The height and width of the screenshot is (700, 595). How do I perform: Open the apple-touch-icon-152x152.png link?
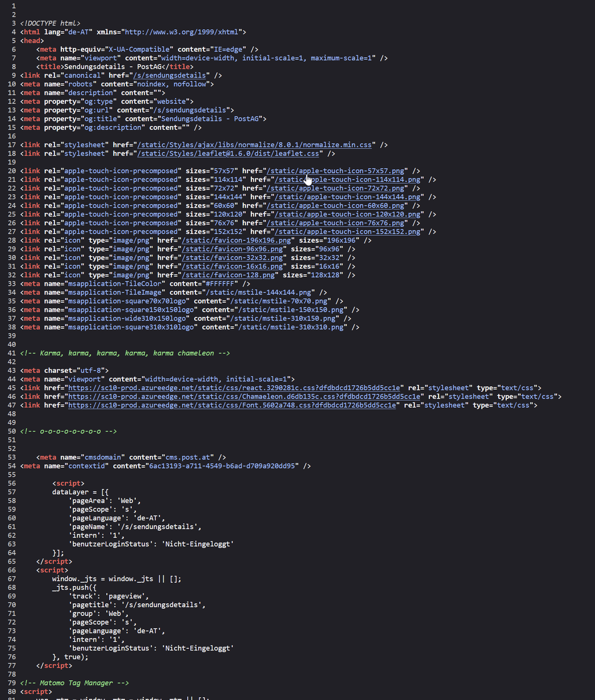point(348,232)
